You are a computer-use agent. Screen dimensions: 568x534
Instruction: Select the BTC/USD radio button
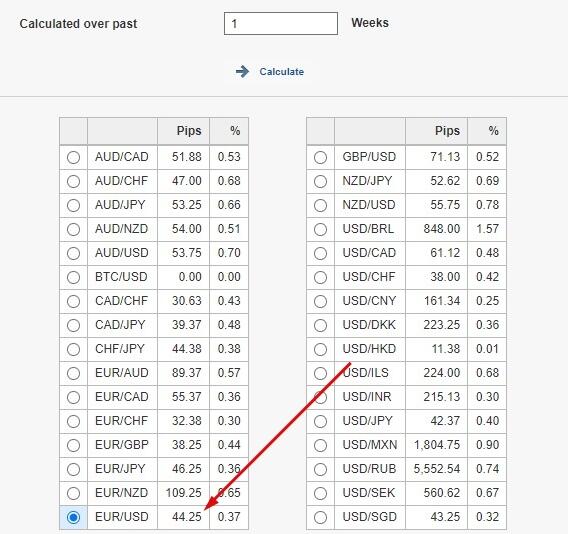[74, 278]
